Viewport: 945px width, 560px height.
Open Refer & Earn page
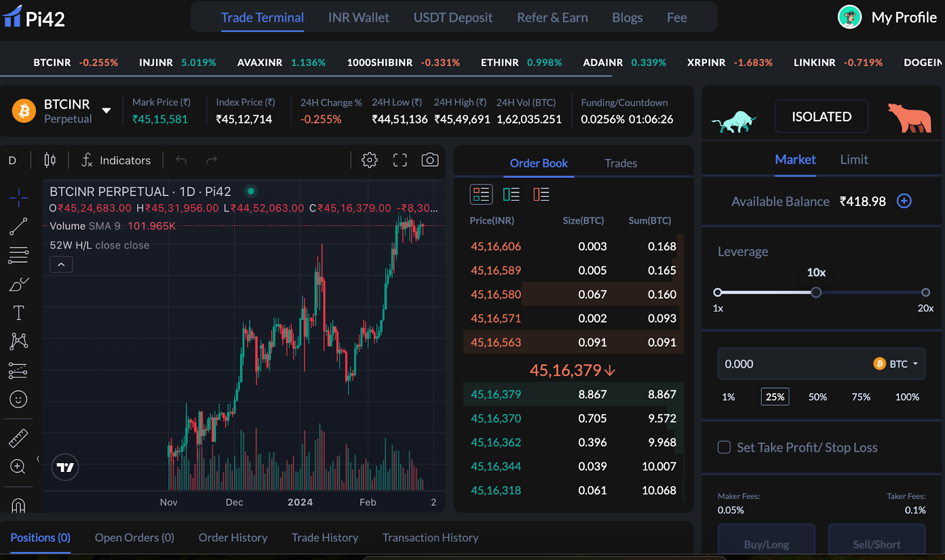tap(552, 18)
